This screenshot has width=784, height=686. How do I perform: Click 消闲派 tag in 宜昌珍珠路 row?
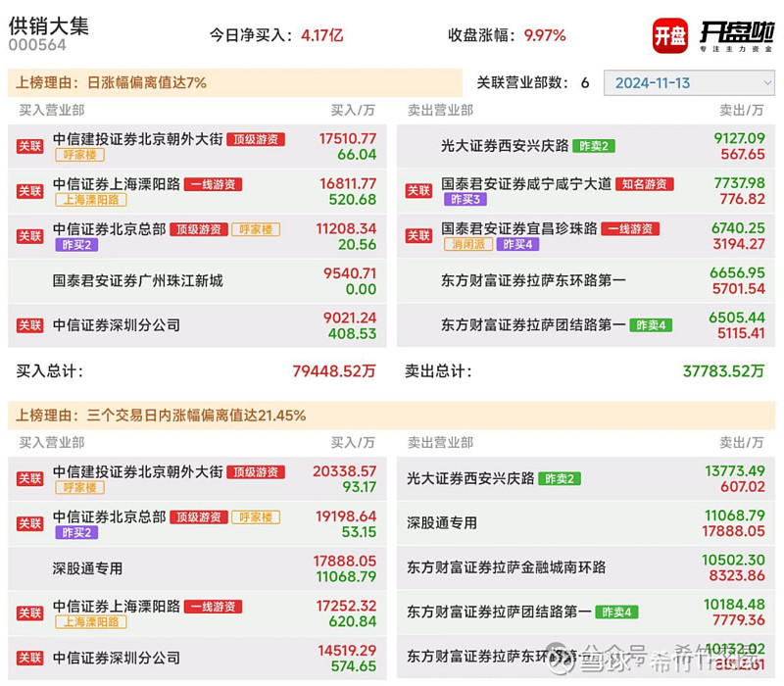point(468,244)
